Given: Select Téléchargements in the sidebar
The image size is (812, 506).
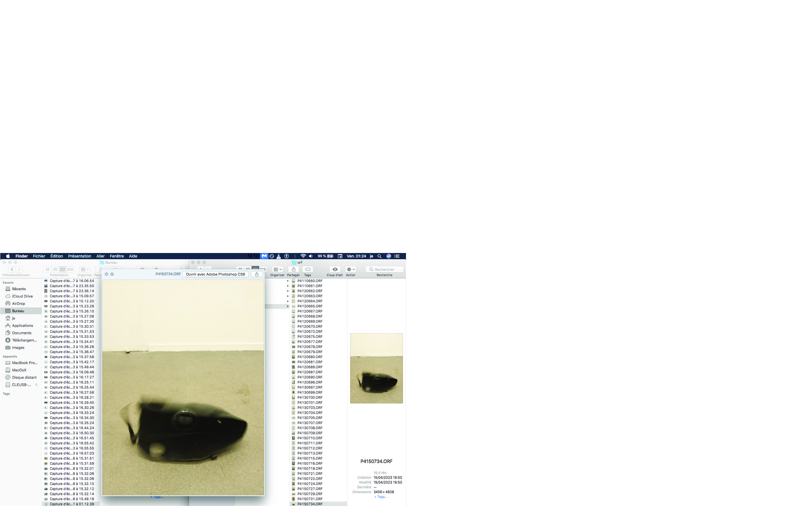Looking at the screenshot, I should tap(24, 340).
